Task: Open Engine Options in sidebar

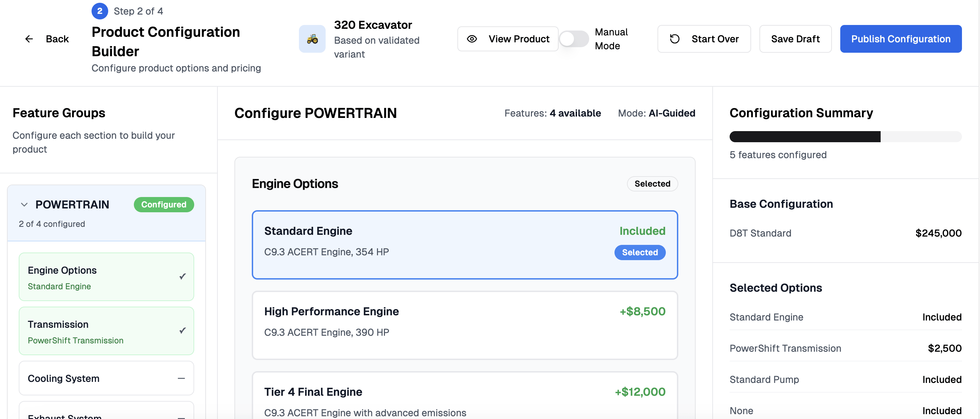Action: click(x=106, y=277)
